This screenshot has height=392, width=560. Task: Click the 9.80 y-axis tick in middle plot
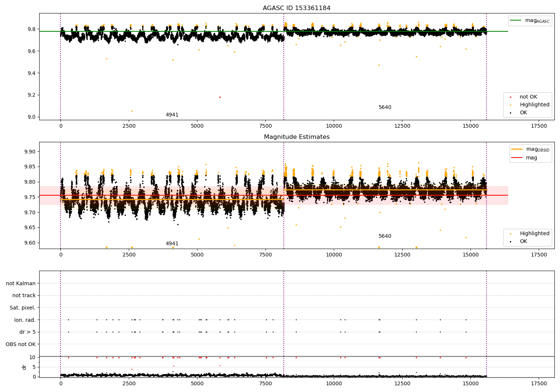pyautogui.click(x=30, y=182)
